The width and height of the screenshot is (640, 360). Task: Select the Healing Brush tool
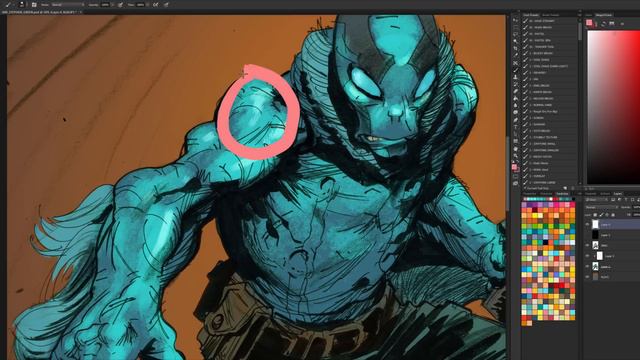[x=516, y=63]
